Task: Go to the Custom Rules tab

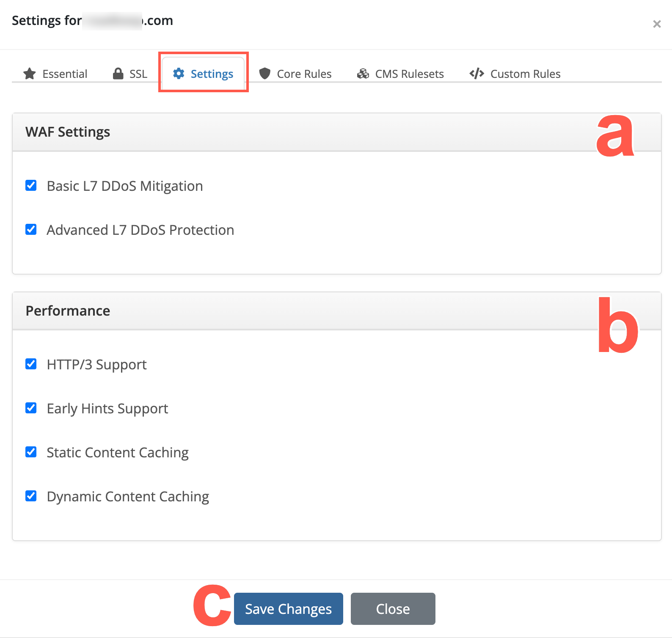Action: click(515, 74)
